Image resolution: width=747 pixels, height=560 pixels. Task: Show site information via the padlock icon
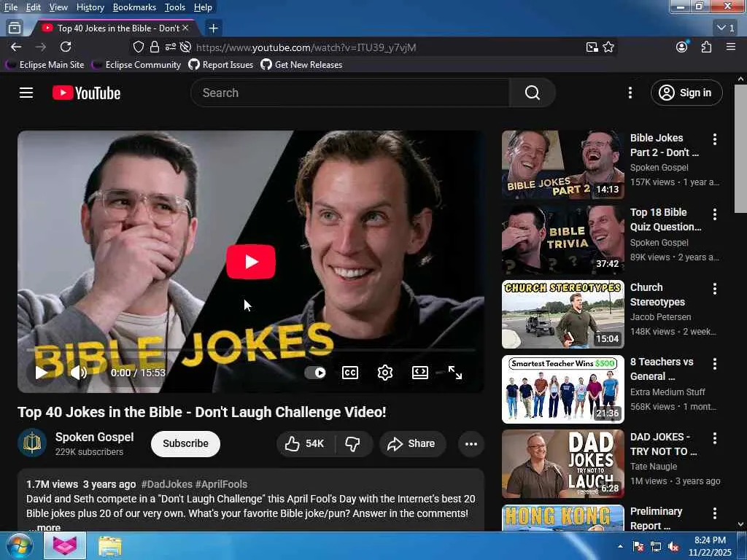(x=155, y=47)
